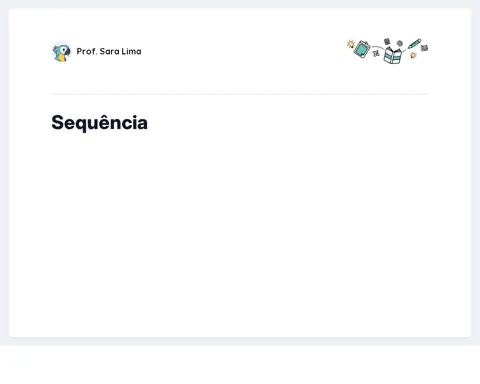Click the teal clipboard illustration icon
The image size is (480, 384).
tap(362, 49)
